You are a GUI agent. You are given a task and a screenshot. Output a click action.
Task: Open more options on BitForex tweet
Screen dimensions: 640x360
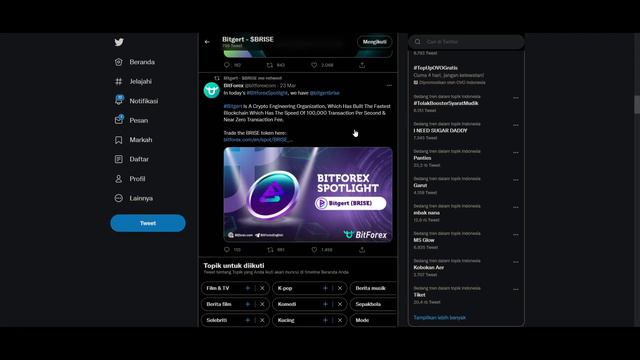pyautogui.click(x=389, y=86)
